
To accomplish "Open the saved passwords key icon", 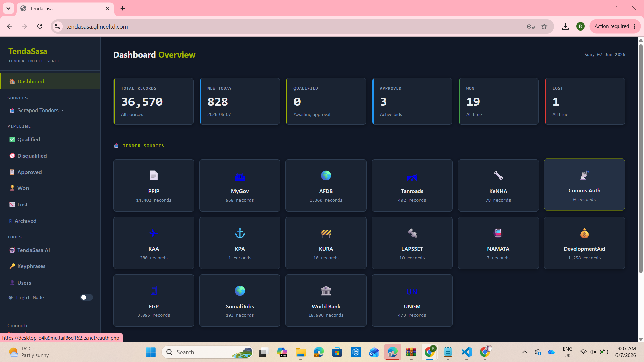I will 531,26.
